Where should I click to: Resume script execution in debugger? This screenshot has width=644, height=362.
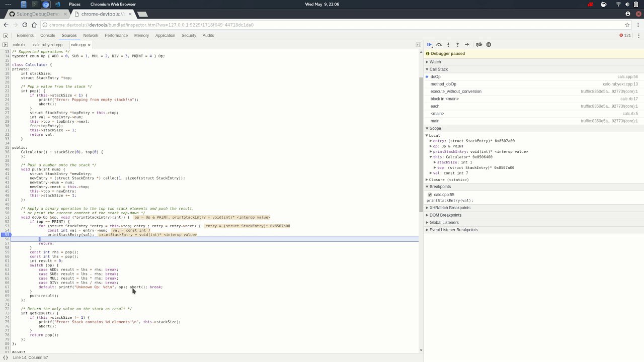[x=429, y=45]
